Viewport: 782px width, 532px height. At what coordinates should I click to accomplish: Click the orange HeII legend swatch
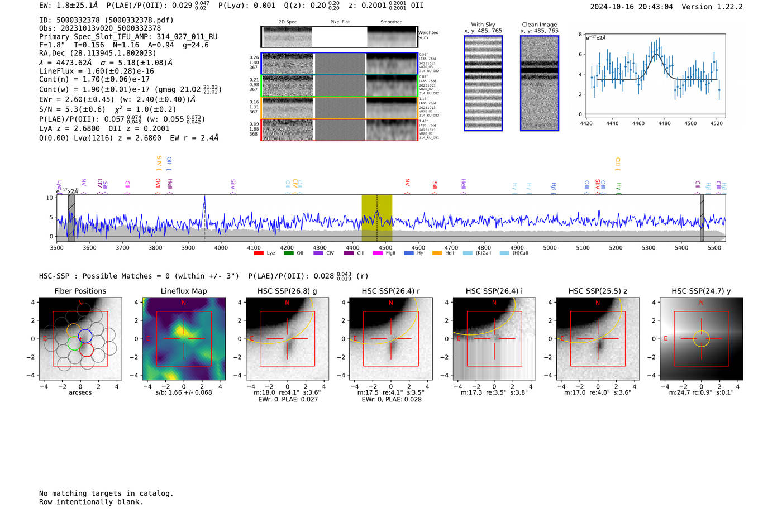click(437, 253)
